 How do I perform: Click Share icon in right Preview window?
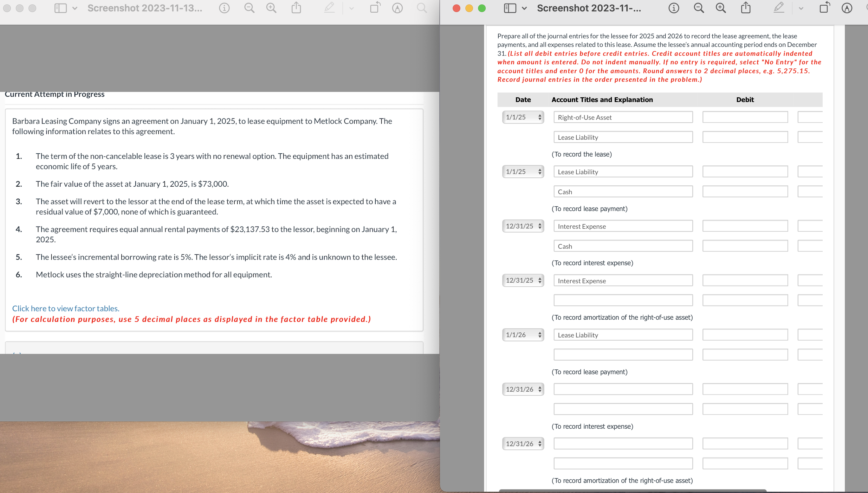pyautogui.click(x=745, y=8)
